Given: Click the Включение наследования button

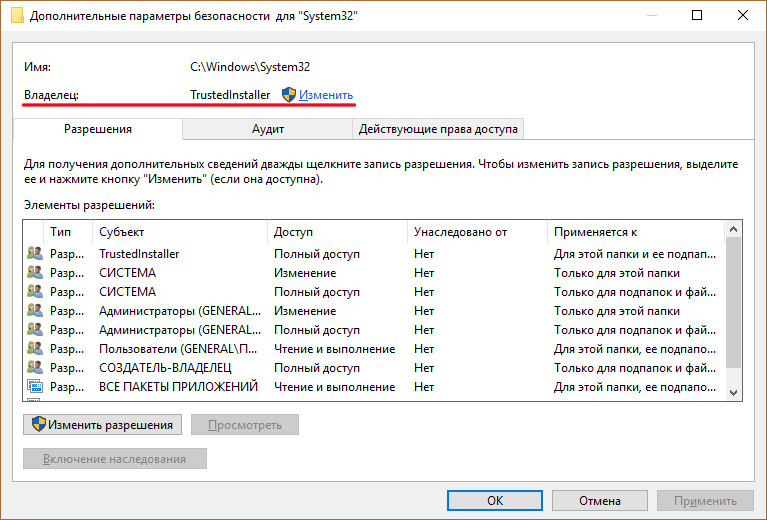Looking at the screenshot, I should (x=114, y=459).
